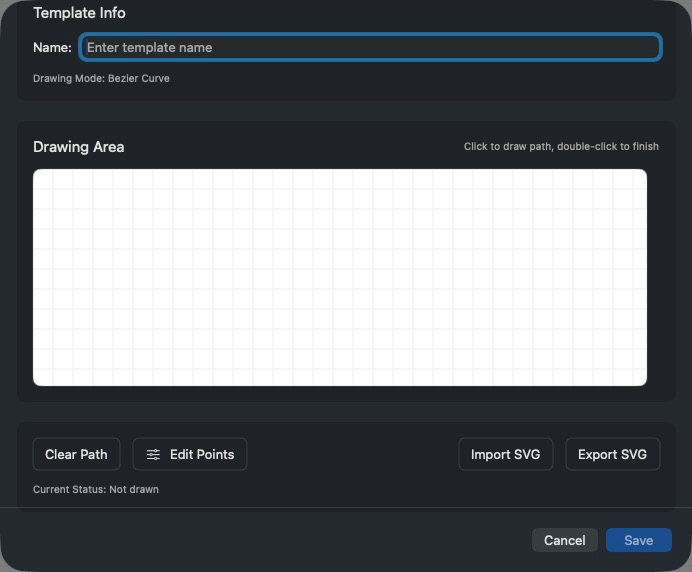This screenshot has width=692, height=572.
Task: Click the 'Template Info' heading
Action: 79,13
